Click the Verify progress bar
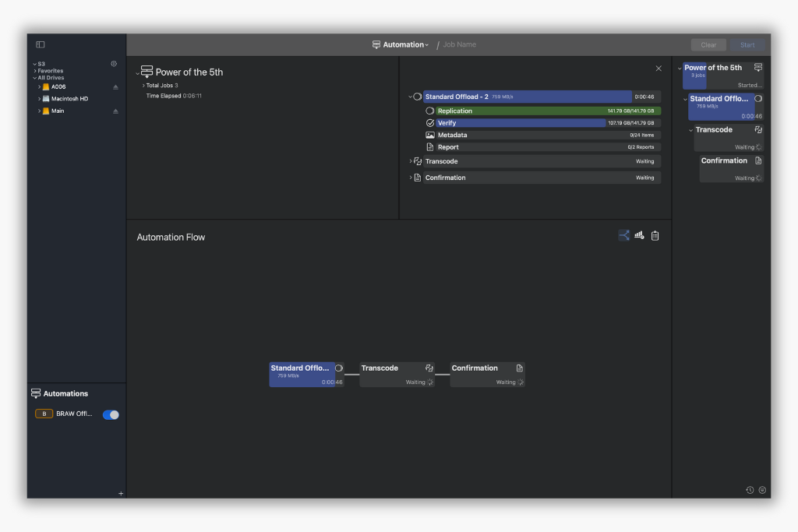 [548, 123]
